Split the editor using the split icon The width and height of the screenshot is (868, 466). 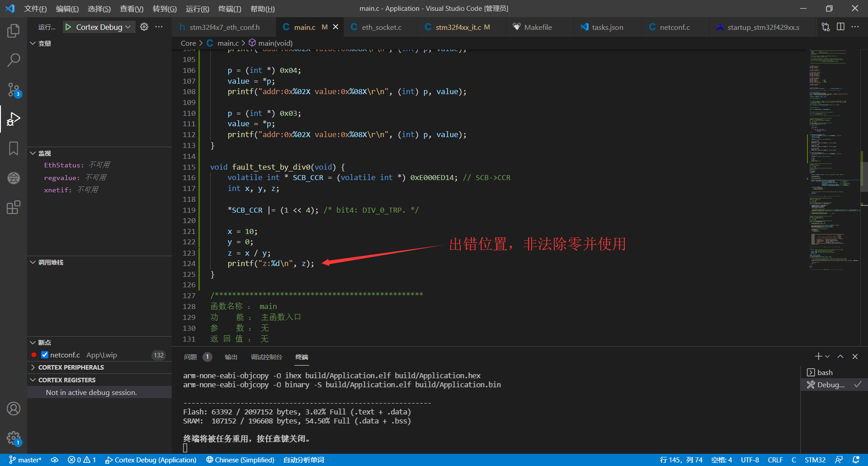841,27
